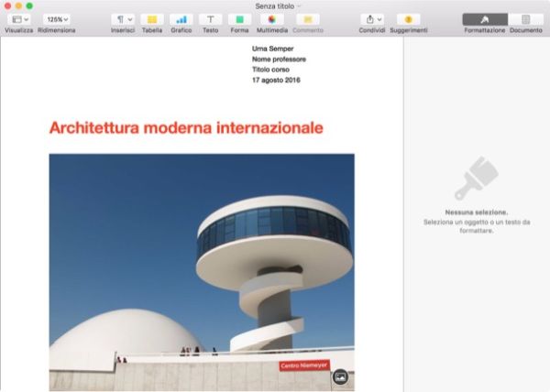This screenshot has width=550, height=392.
Task: Click the image placeholder replace icon
Action: click(x=339, y=376)
